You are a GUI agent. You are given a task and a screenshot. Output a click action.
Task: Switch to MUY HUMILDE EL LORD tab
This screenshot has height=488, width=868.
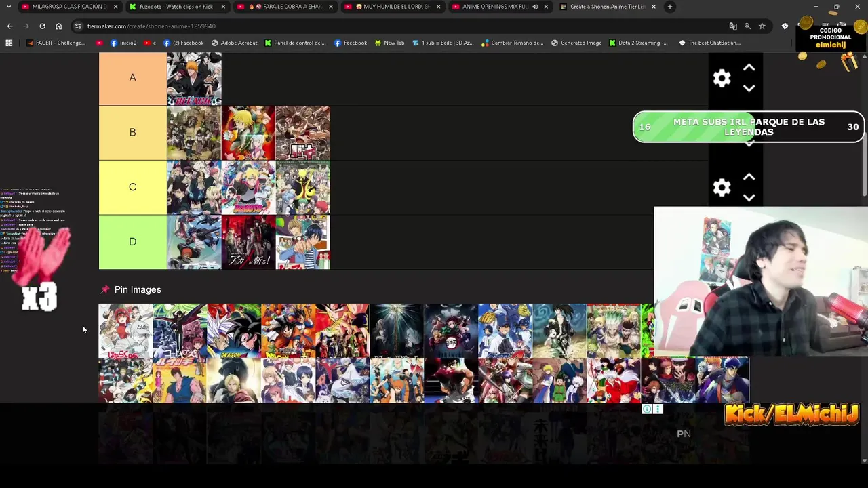pos(392,7)
